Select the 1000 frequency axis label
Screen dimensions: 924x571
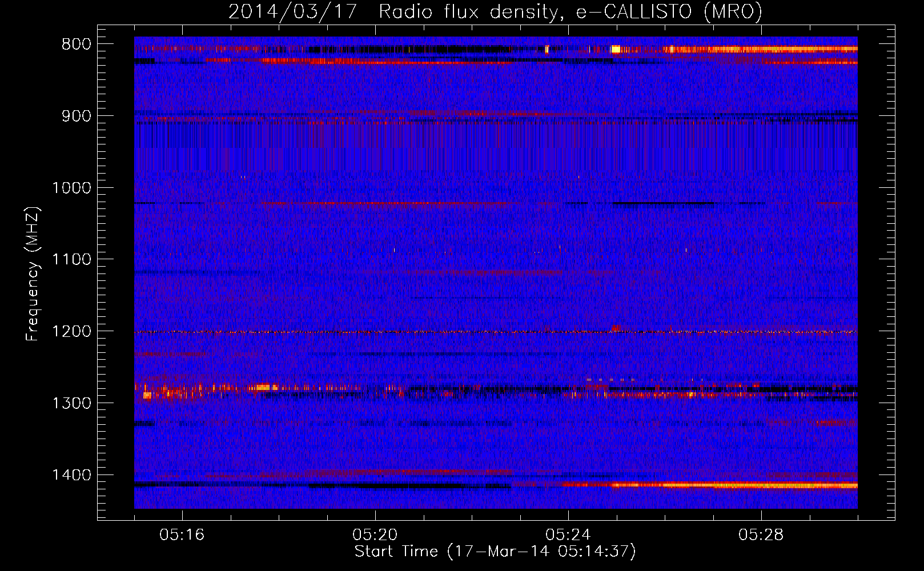(x=71, y=188)
